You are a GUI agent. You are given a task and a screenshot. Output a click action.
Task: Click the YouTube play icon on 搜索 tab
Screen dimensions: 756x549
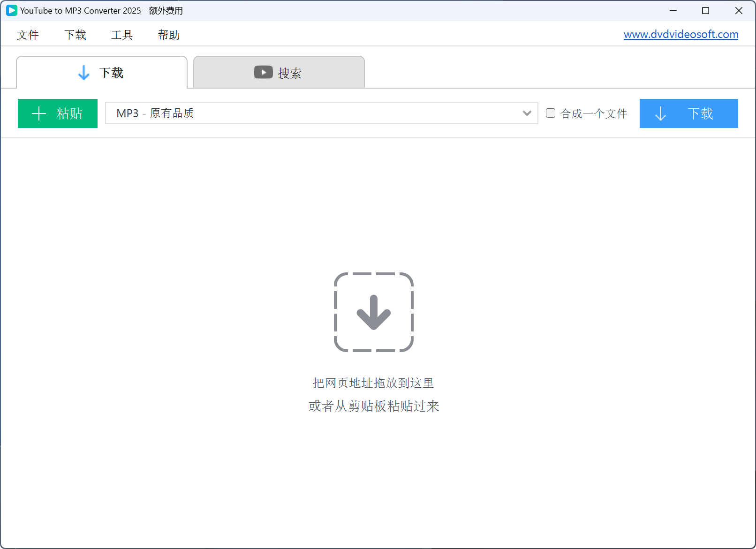pos(263,72)
